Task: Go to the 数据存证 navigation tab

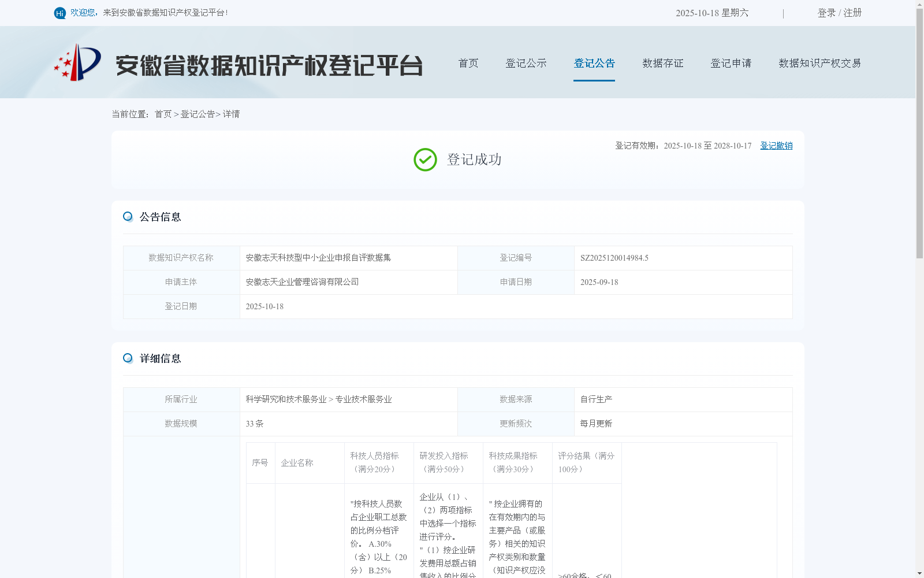Action: (663, 63)
